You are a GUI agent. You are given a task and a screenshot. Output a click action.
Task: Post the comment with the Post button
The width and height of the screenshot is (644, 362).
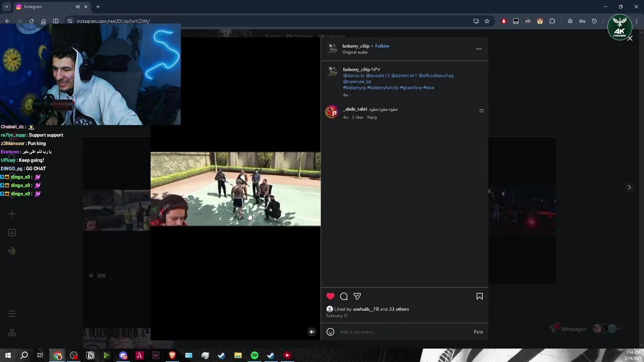click(x=478, y=332)
